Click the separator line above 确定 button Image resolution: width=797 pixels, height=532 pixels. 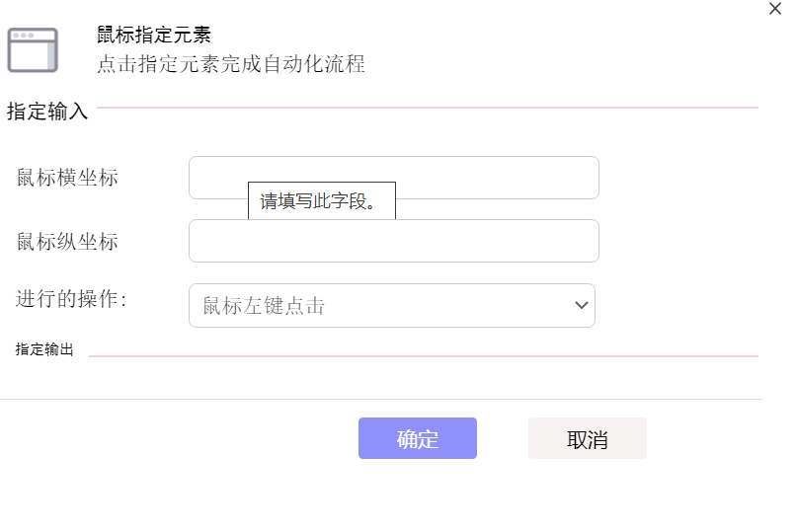coord(381,400)
